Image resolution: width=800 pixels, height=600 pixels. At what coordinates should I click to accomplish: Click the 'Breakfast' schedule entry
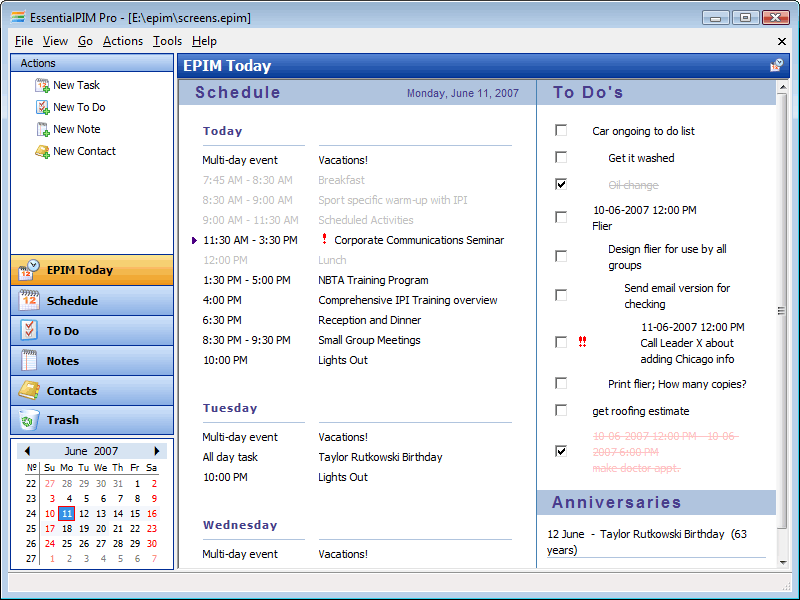coord(341,180)
